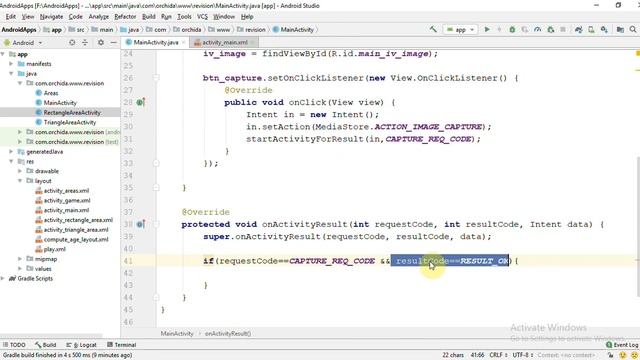Image resolution: width=640 pixels, height=360 pixels.
Task: Click the 41:66 cursor position indicator
Action: point(477,355)
